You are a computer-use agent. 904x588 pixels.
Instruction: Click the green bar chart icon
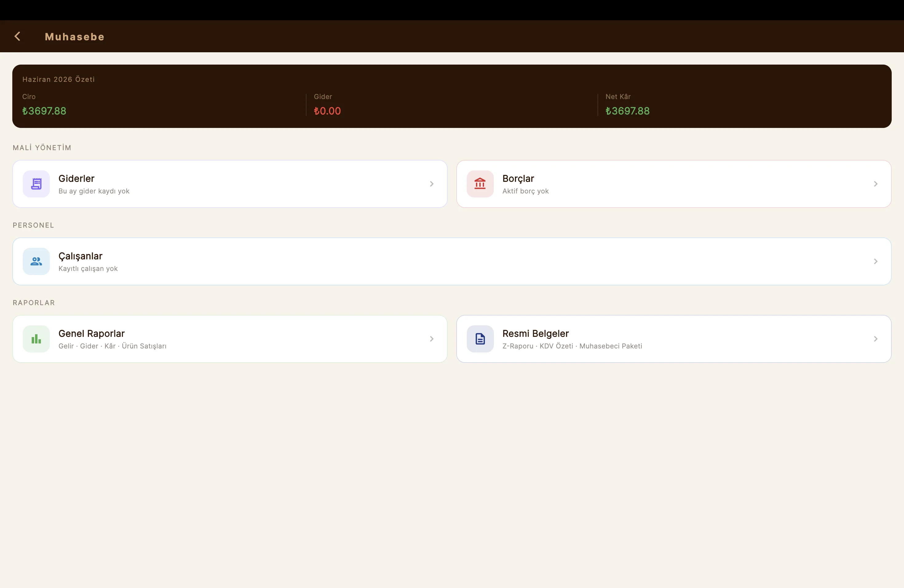[x=36, y=339]
